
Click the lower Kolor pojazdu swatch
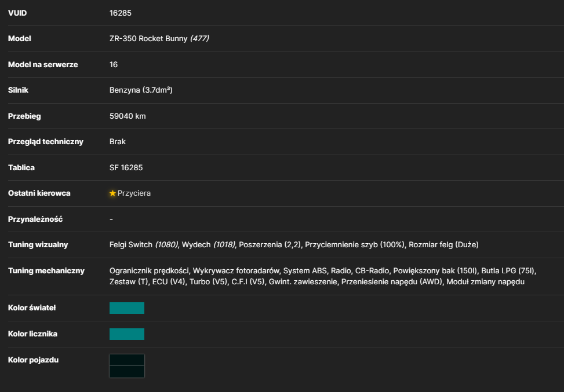point(127,372)
